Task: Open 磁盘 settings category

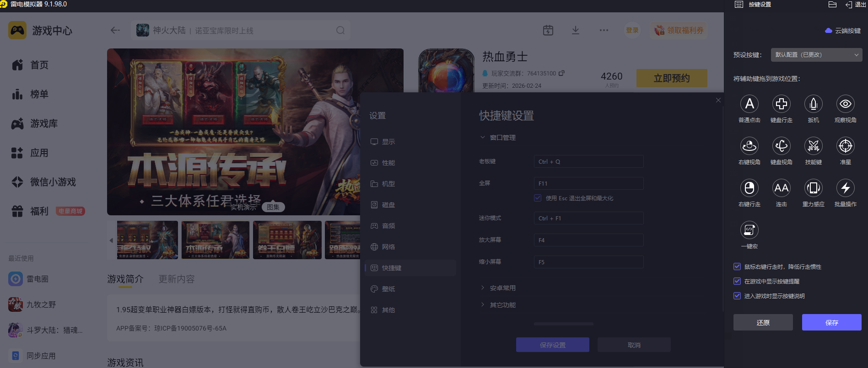Action: click(x=410, y=205)
